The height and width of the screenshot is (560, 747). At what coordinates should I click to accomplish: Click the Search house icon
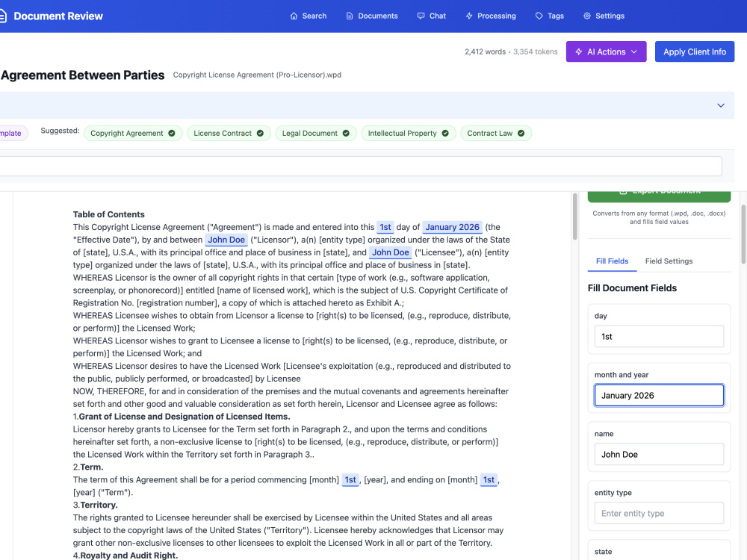(x=294, y=16)
